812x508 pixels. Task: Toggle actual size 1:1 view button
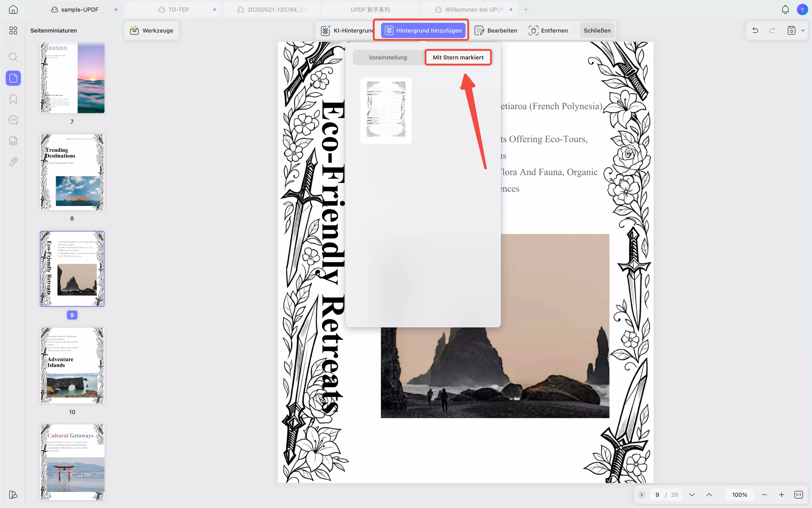(x=798, y=494)
